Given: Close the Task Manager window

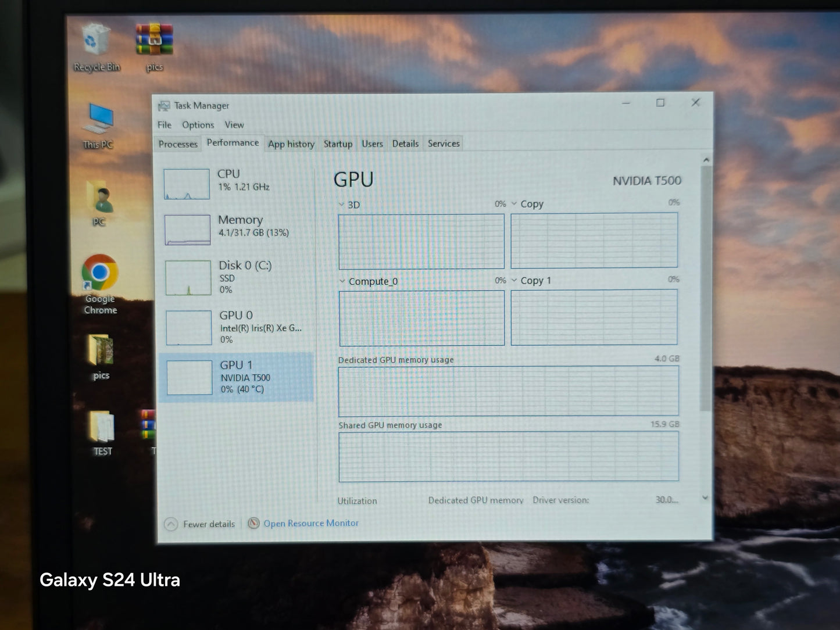Looking at the screenshot, I should (x=695, y=102).
